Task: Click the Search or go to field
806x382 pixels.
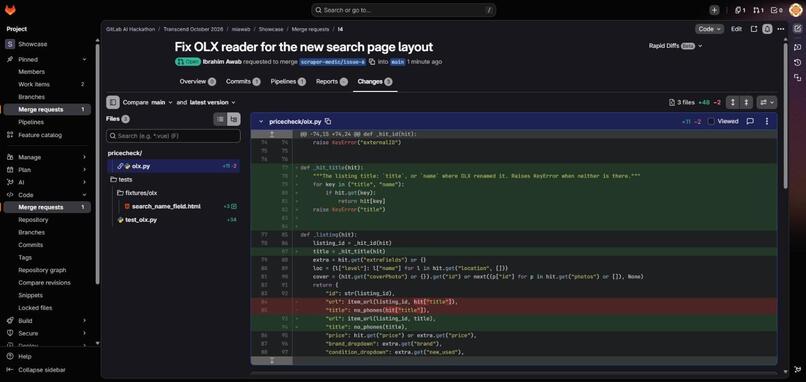Action: tap(404, 10)
